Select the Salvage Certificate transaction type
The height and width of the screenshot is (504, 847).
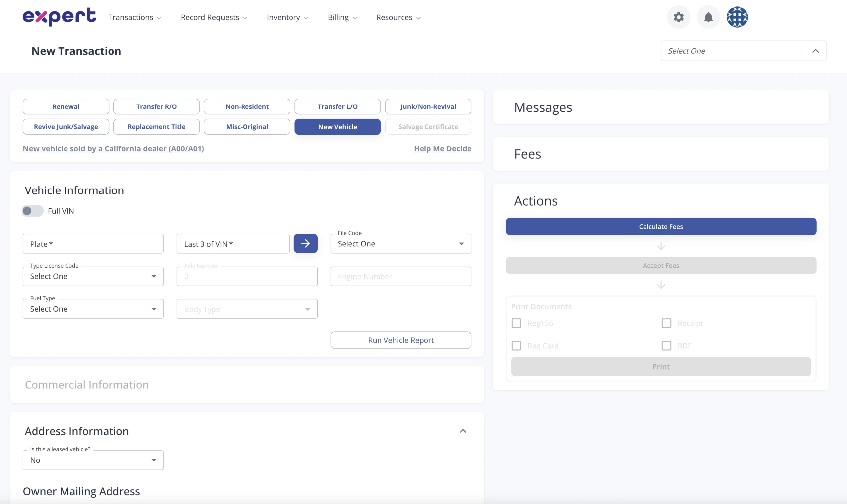pyautogui.click(x=428, y=127)
